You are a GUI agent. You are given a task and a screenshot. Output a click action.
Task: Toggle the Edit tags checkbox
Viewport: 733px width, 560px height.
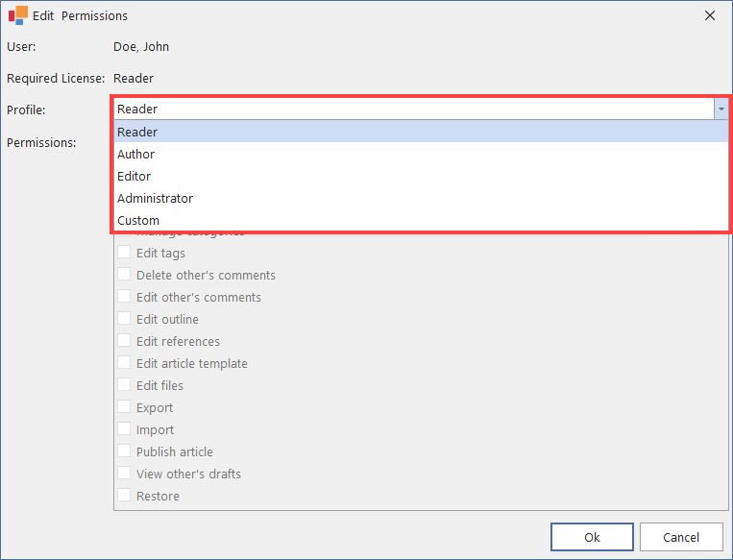click(x=125, y=254)
